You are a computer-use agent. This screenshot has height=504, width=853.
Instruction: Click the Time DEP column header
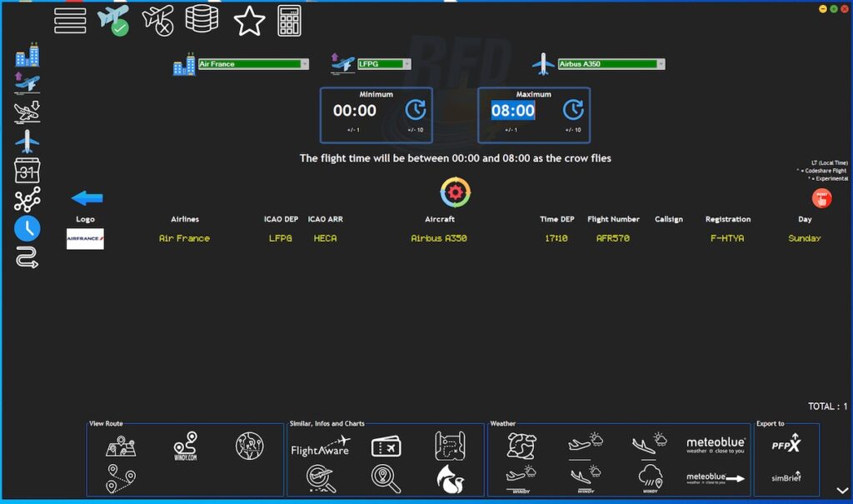(x=557, y=219)
